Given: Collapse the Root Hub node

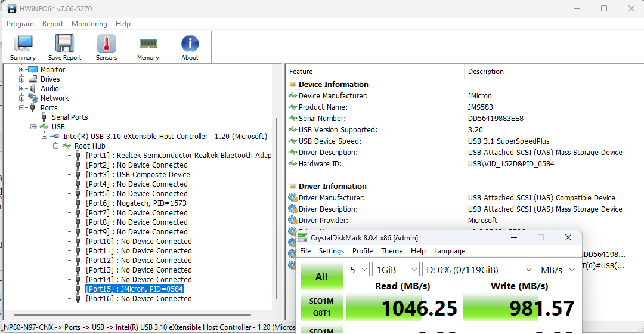Looking at the screenshot, I should [x=56, y=146].
